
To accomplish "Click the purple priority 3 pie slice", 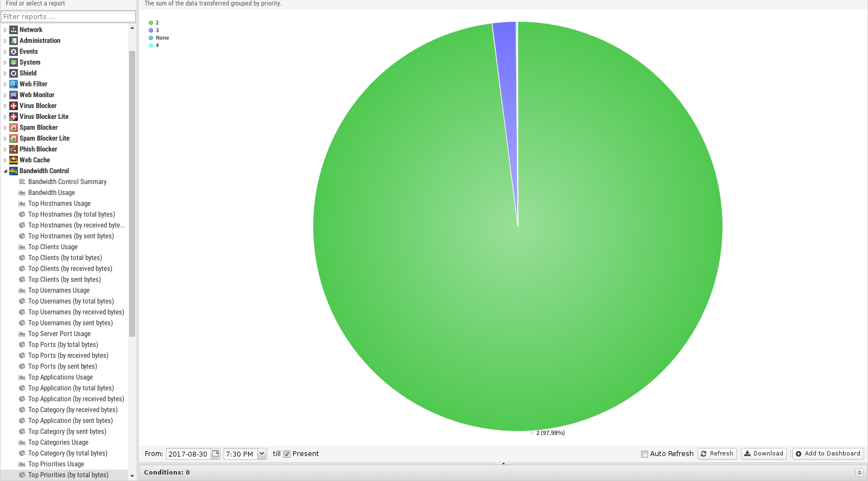I will click(508, 81).
